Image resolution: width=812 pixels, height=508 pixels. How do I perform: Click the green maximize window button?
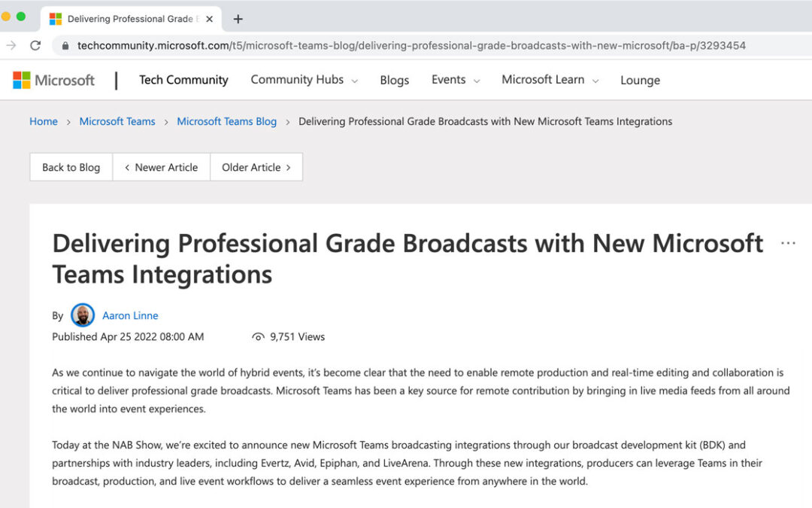tap(21, 17)
